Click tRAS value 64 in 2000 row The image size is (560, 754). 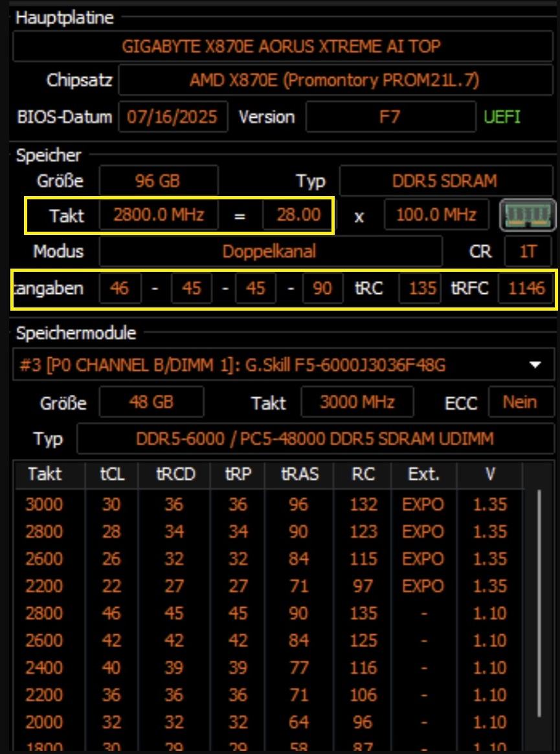(x=299, y=722)
